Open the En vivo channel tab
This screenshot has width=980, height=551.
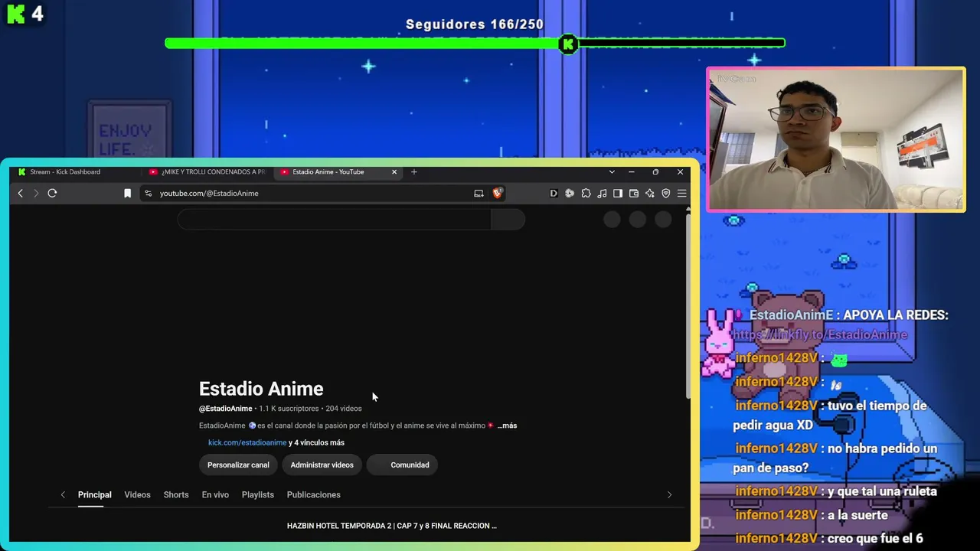point(215,494)
